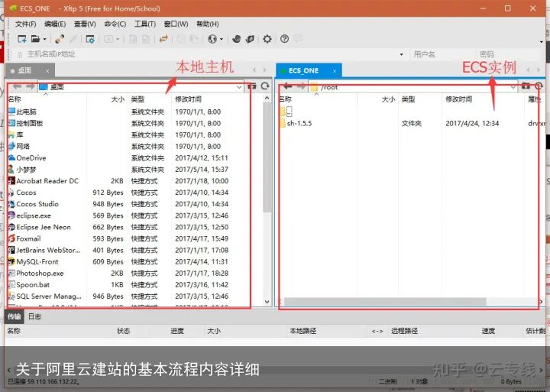
Task: Sort local files by 类型 column
Action: 150,99
